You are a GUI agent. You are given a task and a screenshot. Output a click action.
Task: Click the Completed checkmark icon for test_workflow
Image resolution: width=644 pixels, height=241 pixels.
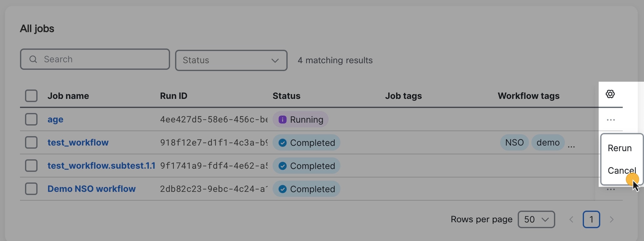point(282,142)
